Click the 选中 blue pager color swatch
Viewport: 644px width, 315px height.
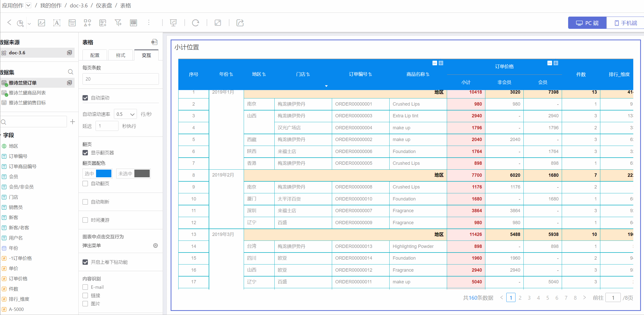tap(104, 174)
